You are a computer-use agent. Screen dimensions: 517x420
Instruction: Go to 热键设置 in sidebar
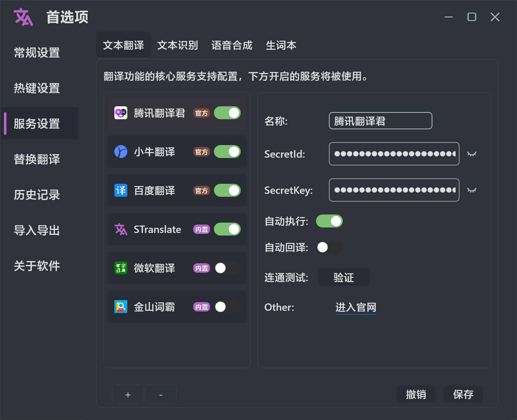click(x=39, y=88)
